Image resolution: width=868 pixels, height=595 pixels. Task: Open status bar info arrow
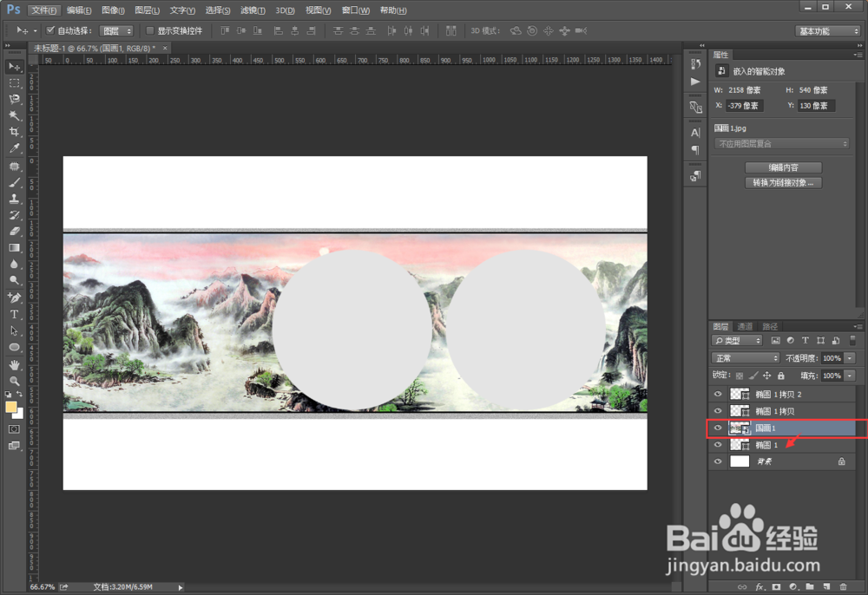click(x=181, y=587)
